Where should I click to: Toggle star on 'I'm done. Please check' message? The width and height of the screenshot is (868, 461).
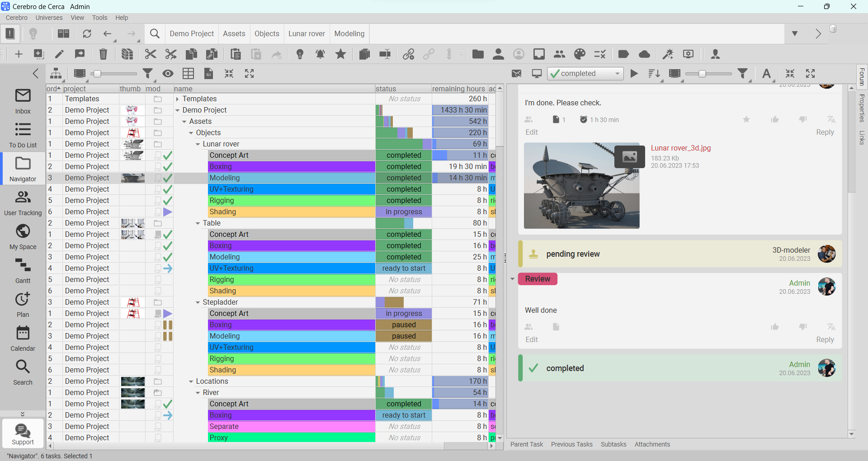(x=746, y=119)
